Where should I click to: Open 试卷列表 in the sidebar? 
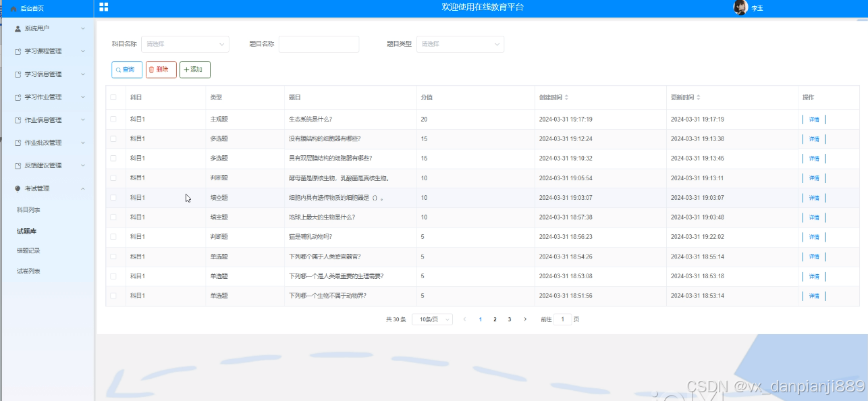click(x=28, y=271)
